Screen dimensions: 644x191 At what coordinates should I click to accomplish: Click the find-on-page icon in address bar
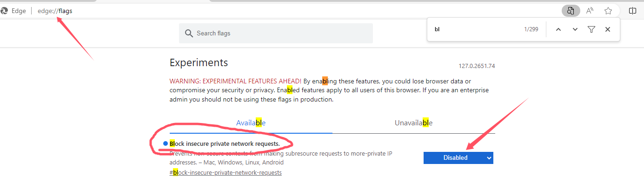[x=571, y=11]
